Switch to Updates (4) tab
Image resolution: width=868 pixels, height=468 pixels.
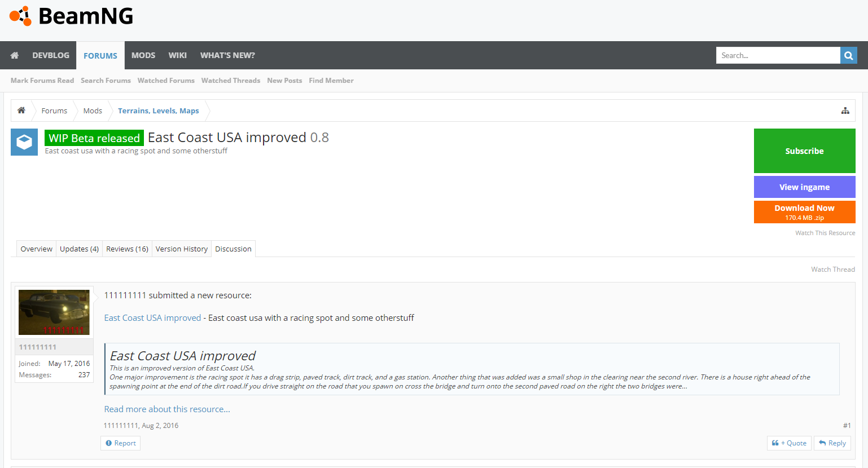point(79,249)
